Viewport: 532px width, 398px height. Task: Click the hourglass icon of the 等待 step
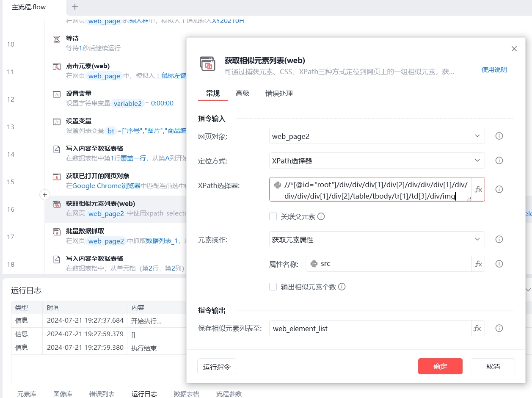[57, 39]
